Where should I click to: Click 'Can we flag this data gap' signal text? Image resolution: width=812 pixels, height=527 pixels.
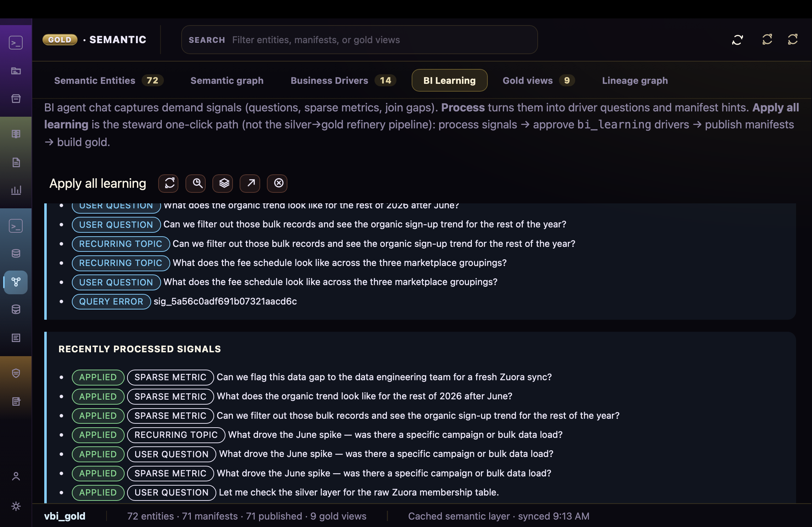[x=384, y=377]
